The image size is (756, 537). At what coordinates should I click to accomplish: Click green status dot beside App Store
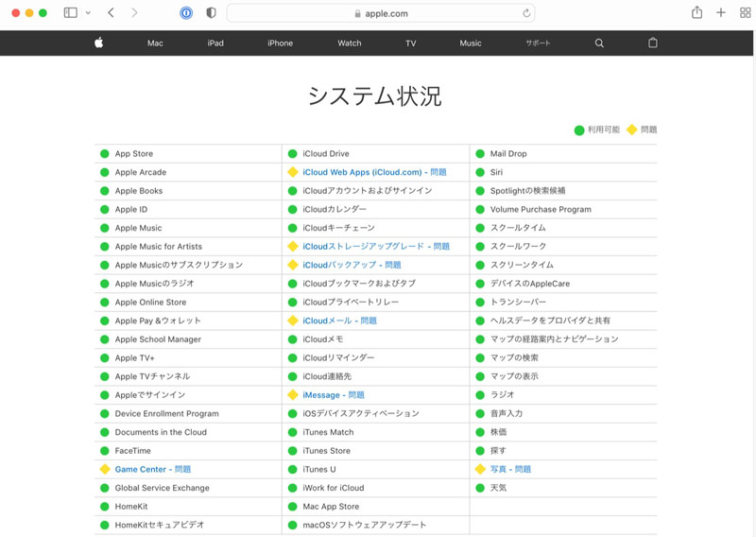[105, 154]
